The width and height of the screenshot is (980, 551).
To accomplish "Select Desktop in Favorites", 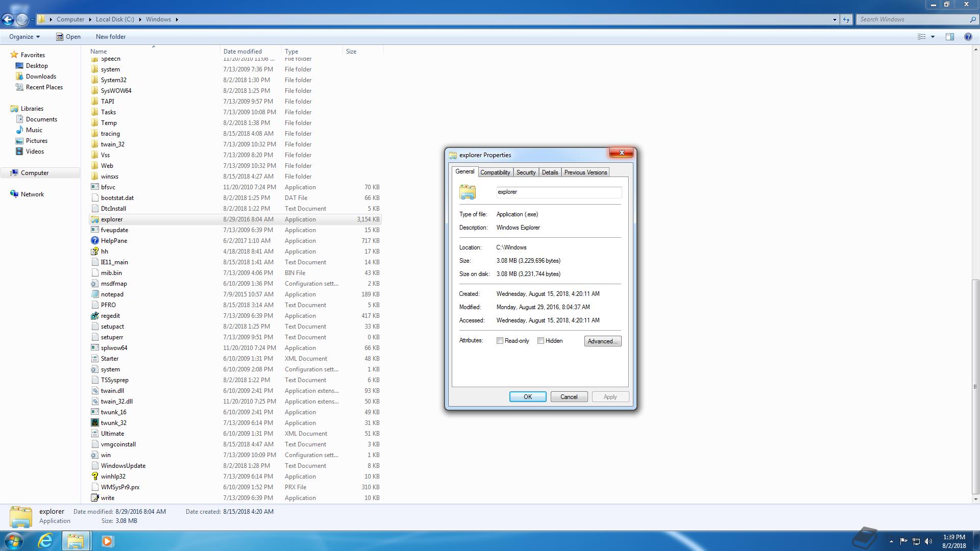I will coord(37,66).
